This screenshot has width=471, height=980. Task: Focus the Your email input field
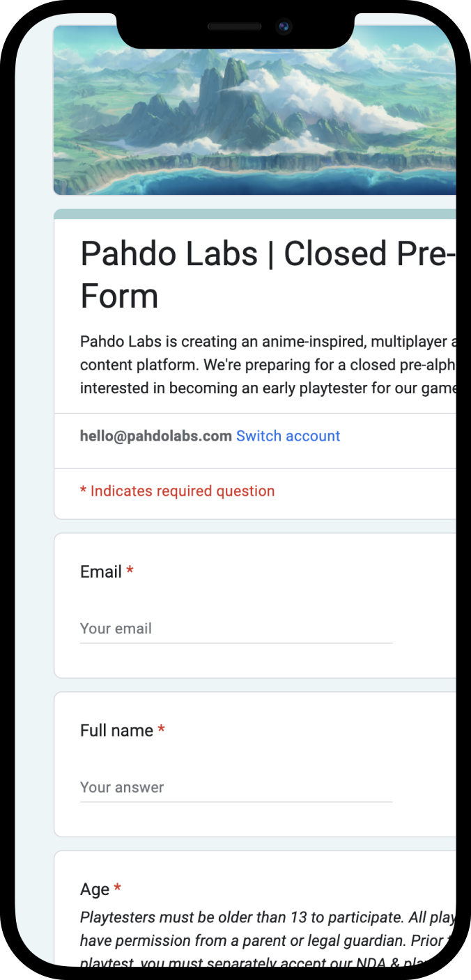click(235, 629)
